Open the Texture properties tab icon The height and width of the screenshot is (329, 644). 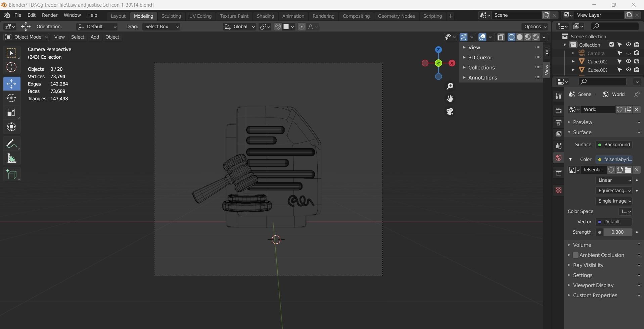558,190
